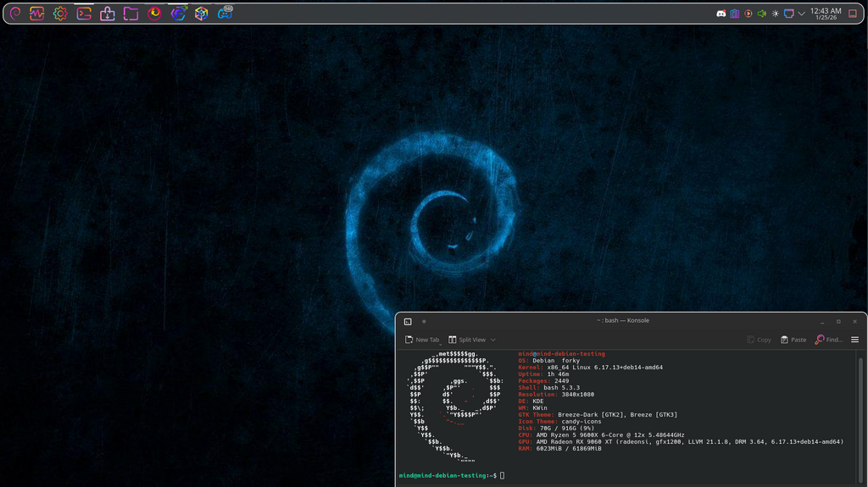868x487 pixels.
Task: Maximize the Konsole window
Action: 838,322
